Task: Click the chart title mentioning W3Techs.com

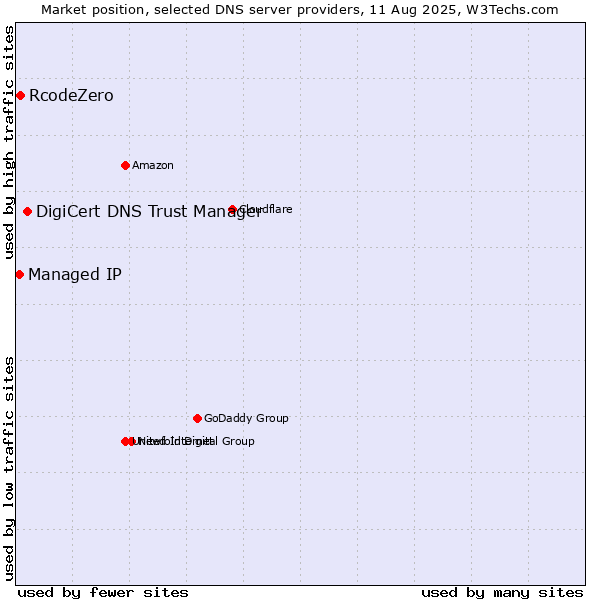Action: click(300, 10)
